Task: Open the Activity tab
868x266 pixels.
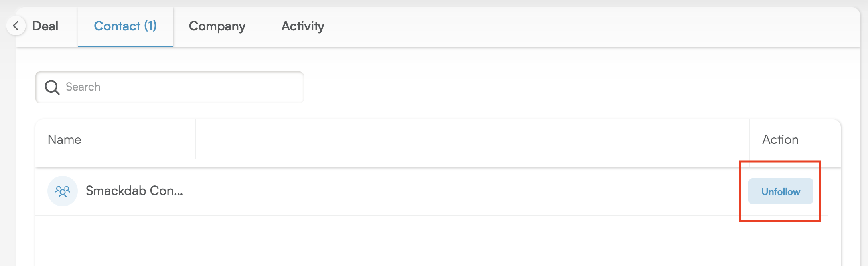Action: (303, 26)
